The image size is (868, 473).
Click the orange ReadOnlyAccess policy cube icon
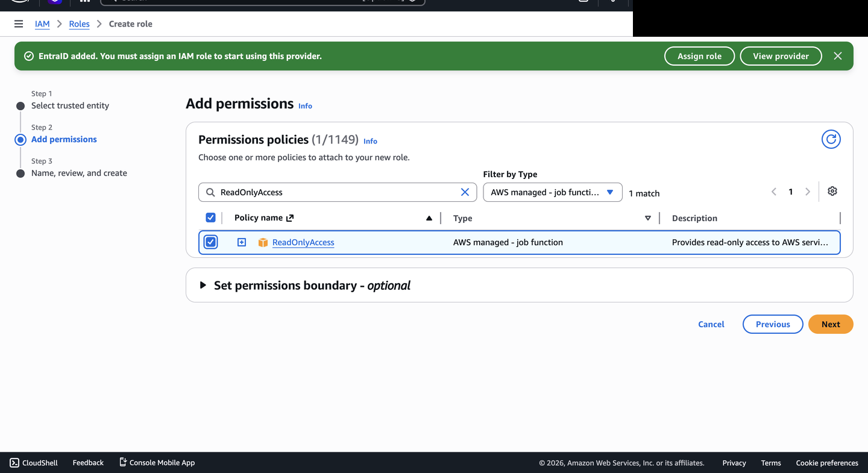tap(263, 242)
